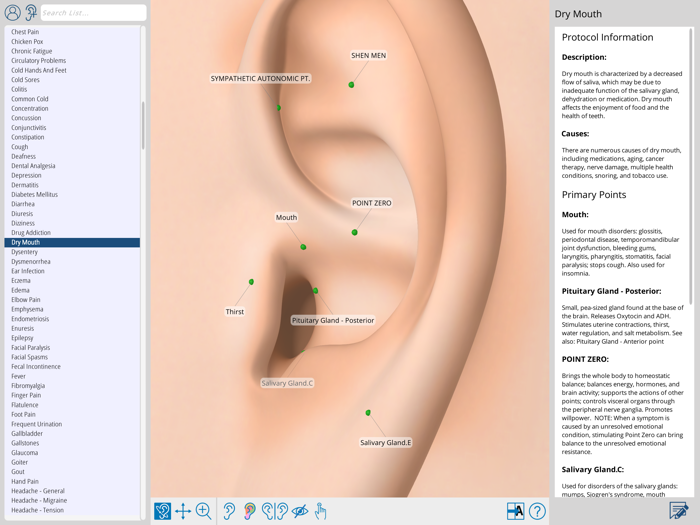Select Ear Infection in the list
This screenshot has height=525, width=700.
[72, 271]
